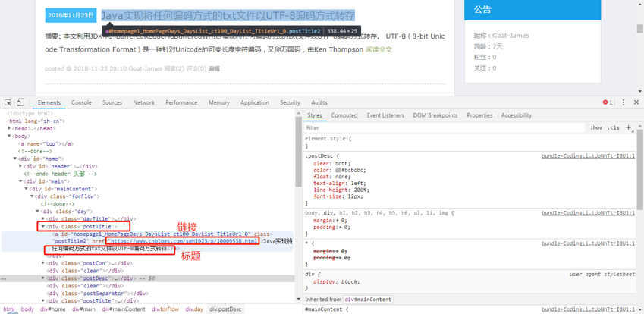
Task: Open bundle-CodingLi source link for .postDesc
Action: click(x=588, y=155)
